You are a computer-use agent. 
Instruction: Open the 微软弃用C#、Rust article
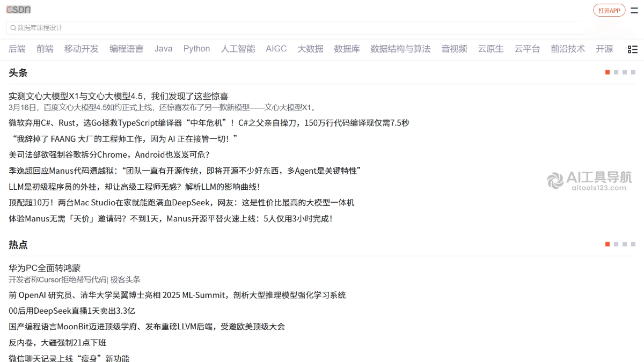click(209, 123)
